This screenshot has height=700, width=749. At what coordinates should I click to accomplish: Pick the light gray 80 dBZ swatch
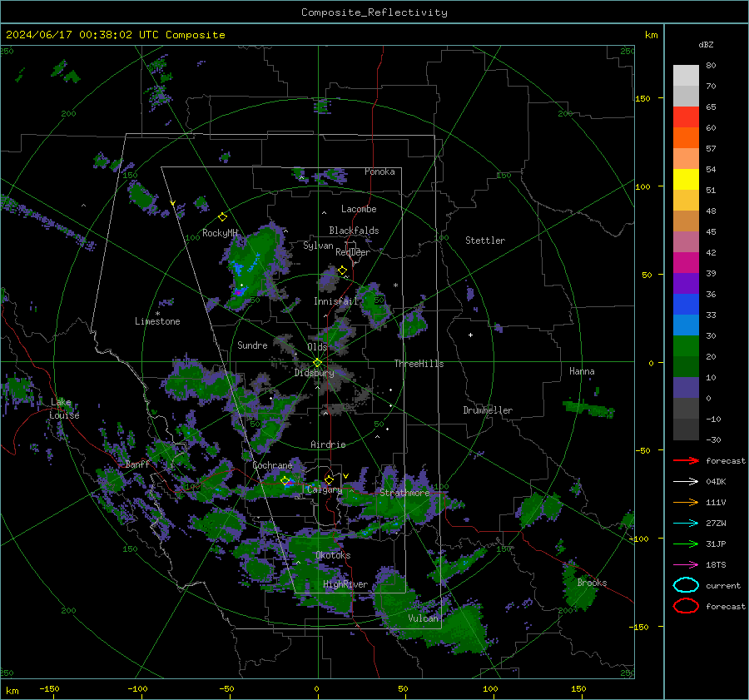tap(686, 75)
